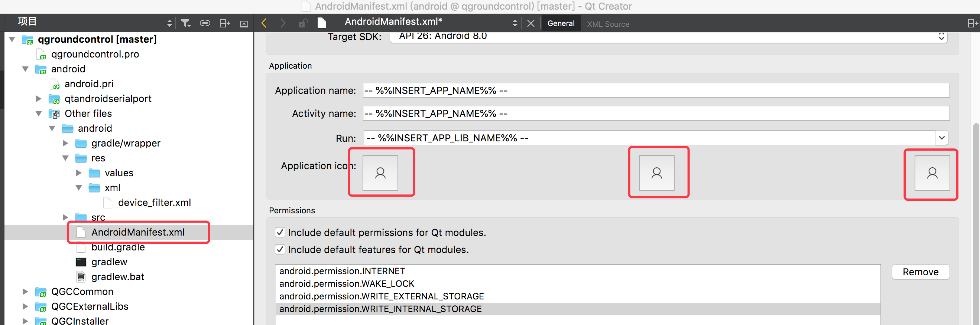This screenshot has width=980, height=325.
Task: Open the project view selector dropdown
Action: (169, 24)
